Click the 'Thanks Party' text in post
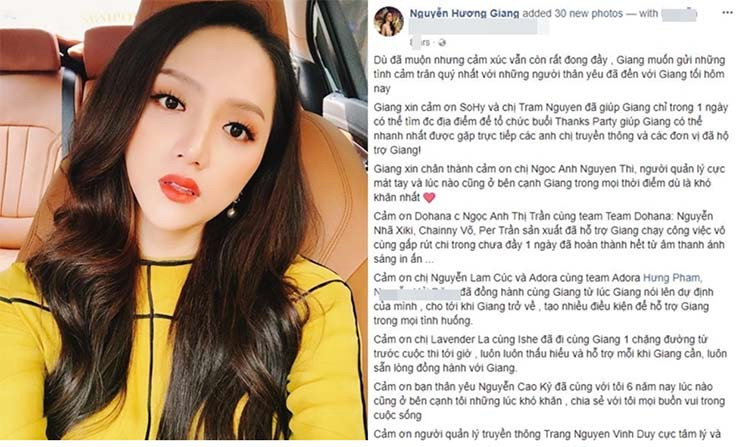The height and width of the screenshot is (447, 737). pyautogui.click(x=586, y=122)
